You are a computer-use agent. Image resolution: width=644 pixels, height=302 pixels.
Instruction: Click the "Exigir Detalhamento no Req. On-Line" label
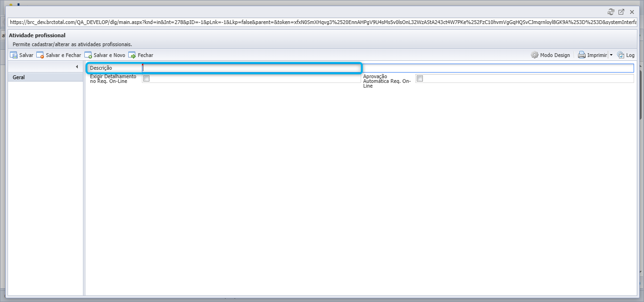[113, 79]
